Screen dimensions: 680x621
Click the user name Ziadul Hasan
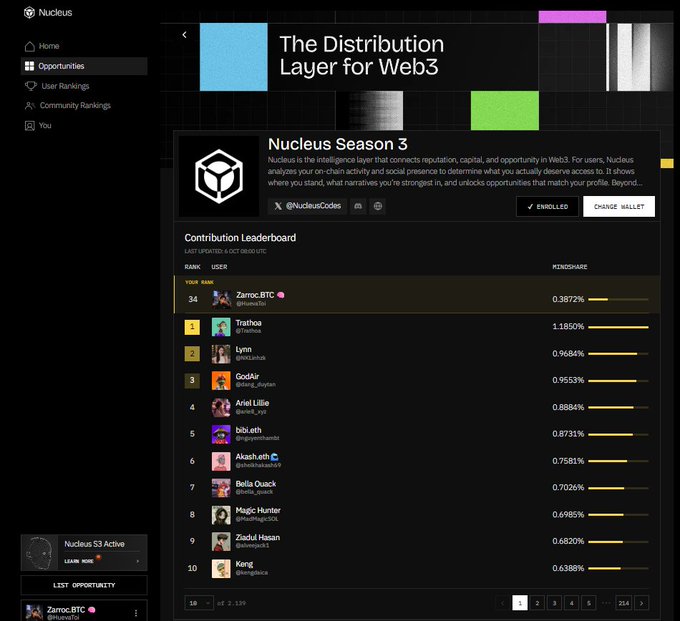coord(258,537)
